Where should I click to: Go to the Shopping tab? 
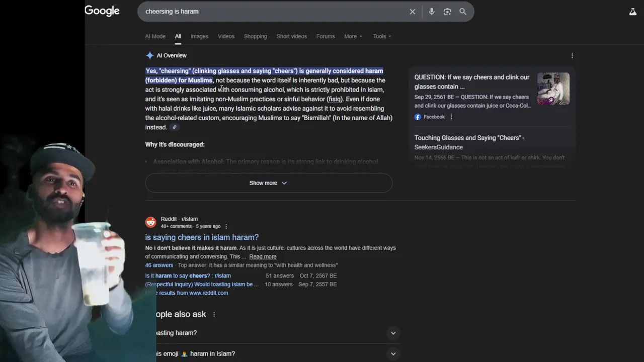pos(256,36)
